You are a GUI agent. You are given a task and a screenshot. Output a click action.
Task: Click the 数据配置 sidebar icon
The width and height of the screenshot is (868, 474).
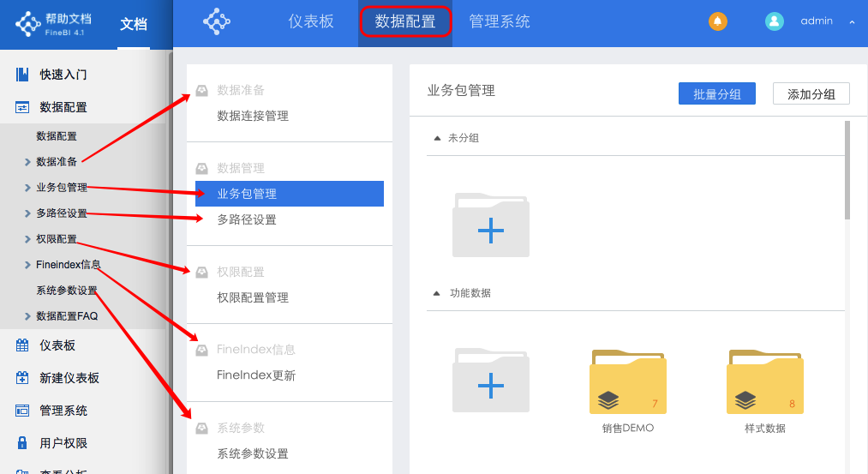(x=22, y=107)
